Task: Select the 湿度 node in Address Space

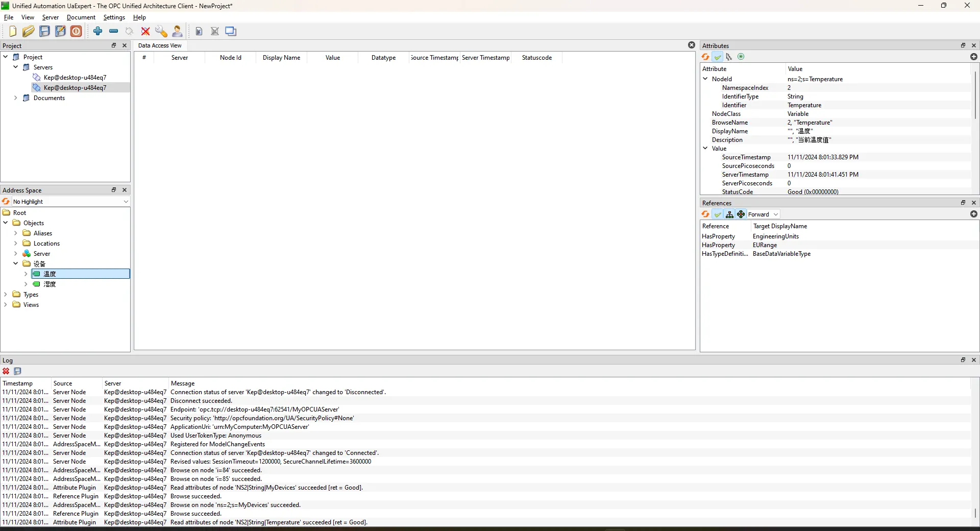Action: coord(50,284)
